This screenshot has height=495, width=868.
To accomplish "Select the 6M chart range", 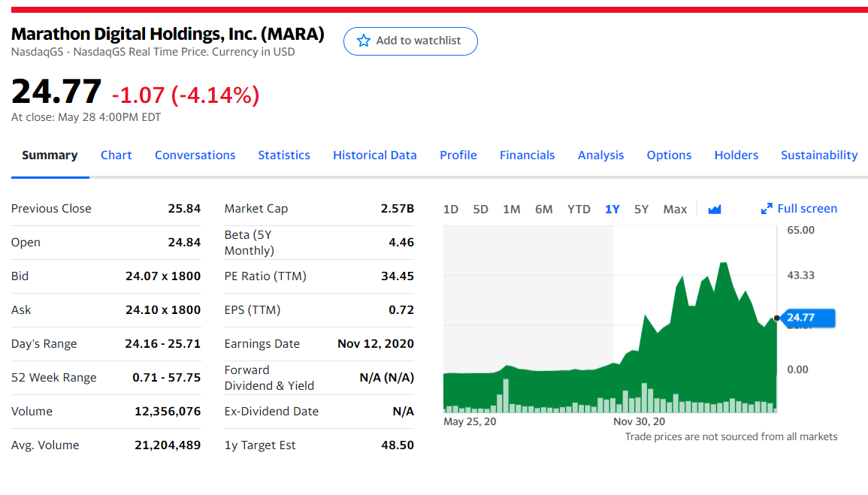I will [x=543, y=209].
